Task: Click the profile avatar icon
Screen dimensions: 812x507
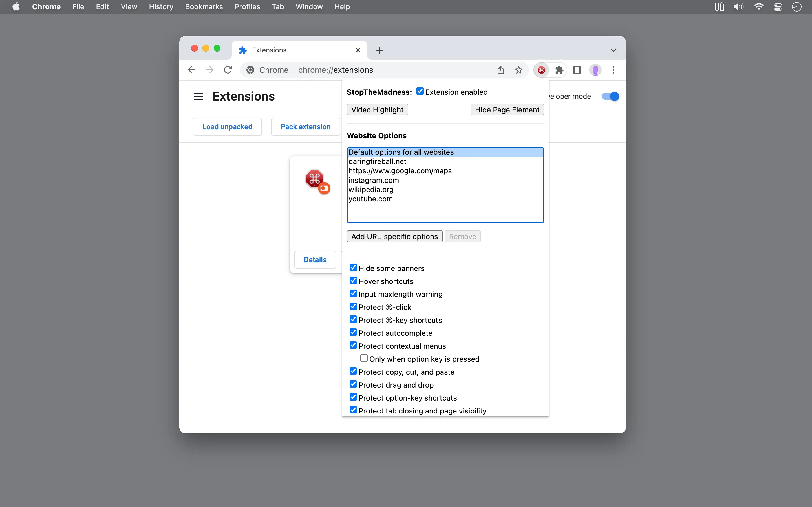Action: click(x=595, y=70)
